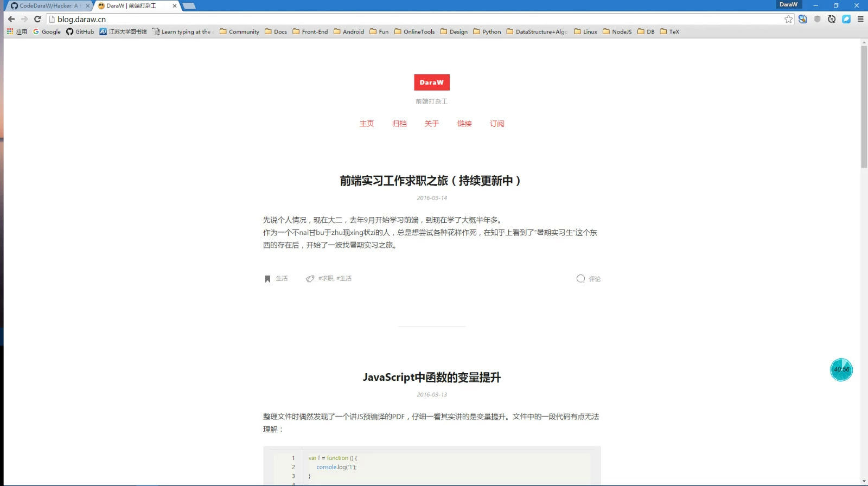Viewport: 868px width, 486px height.
Task: Click the gray shield extension icon
Action: point(817,19)
